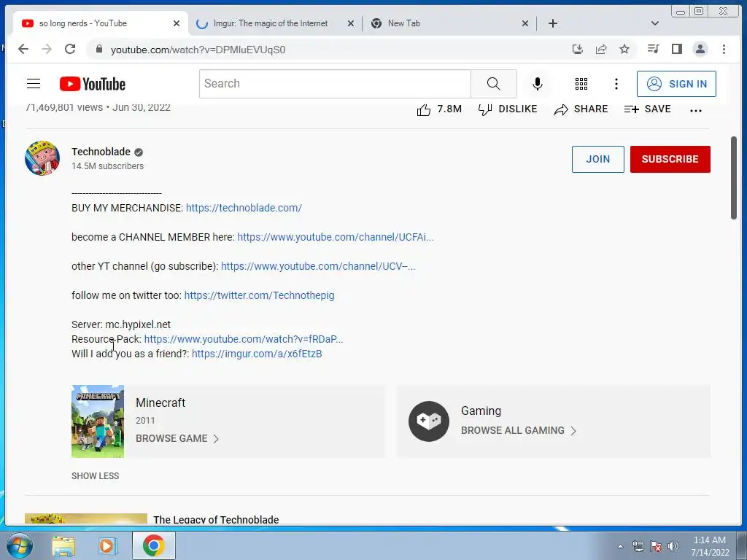
Task: Open Chrome tab search dropdown
Action: [x=654, y=23]
